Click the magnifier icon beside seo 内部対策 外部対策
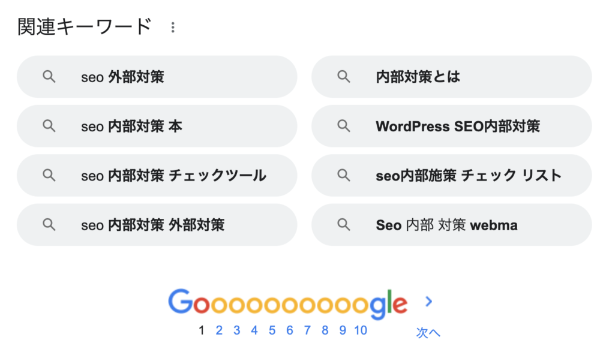The height and width of the screenshot is (364, 615). (48, 224)
